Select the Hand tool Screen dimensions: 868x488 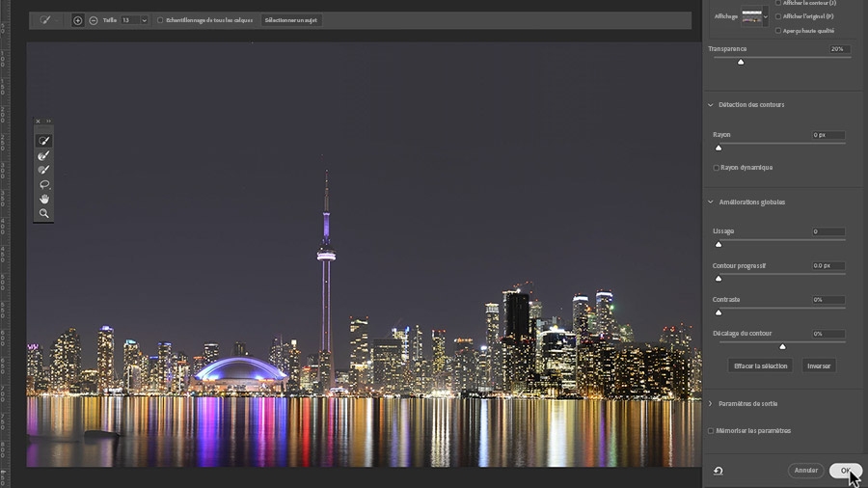[x=43, y=199]
